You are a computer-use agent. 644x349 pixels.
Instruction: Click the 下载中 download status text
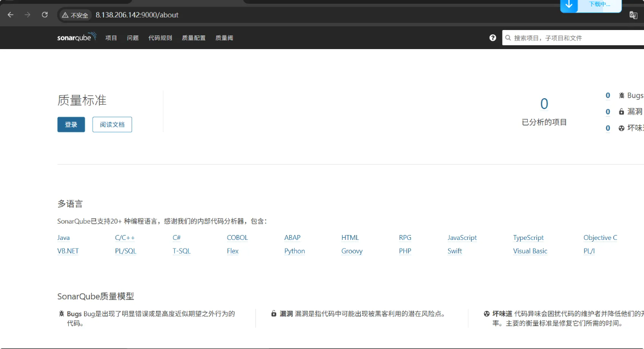[x=600, y=4]
